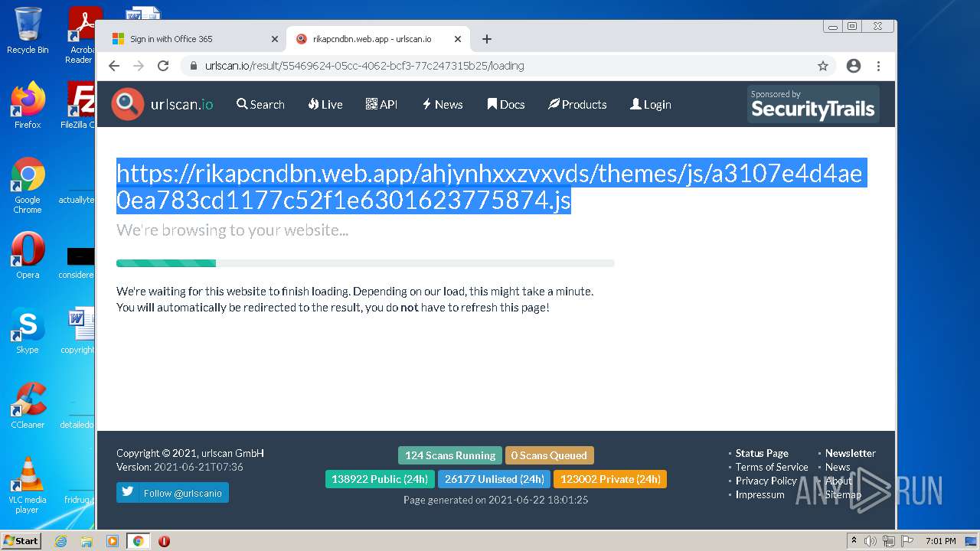
Task: Click the 0 Scans Queued badge
Action: 549,455
